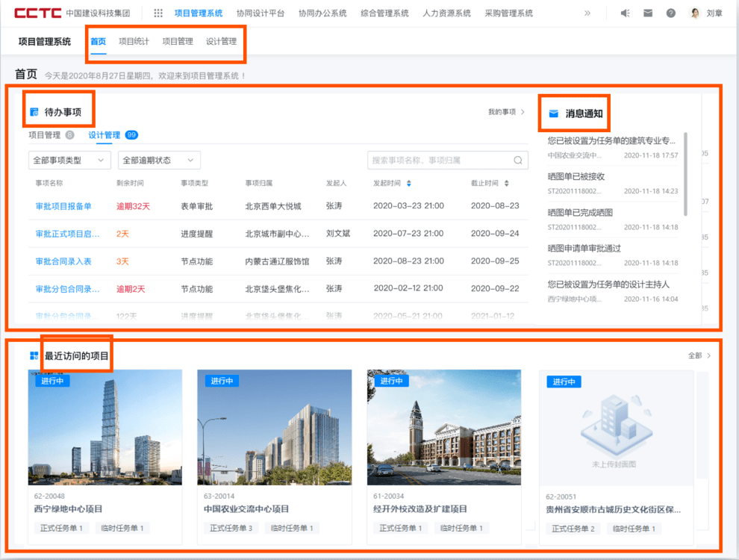Expand the 全部逾期状态 dropdown
This screenshot has height=560, width=739.
point(159,161)
